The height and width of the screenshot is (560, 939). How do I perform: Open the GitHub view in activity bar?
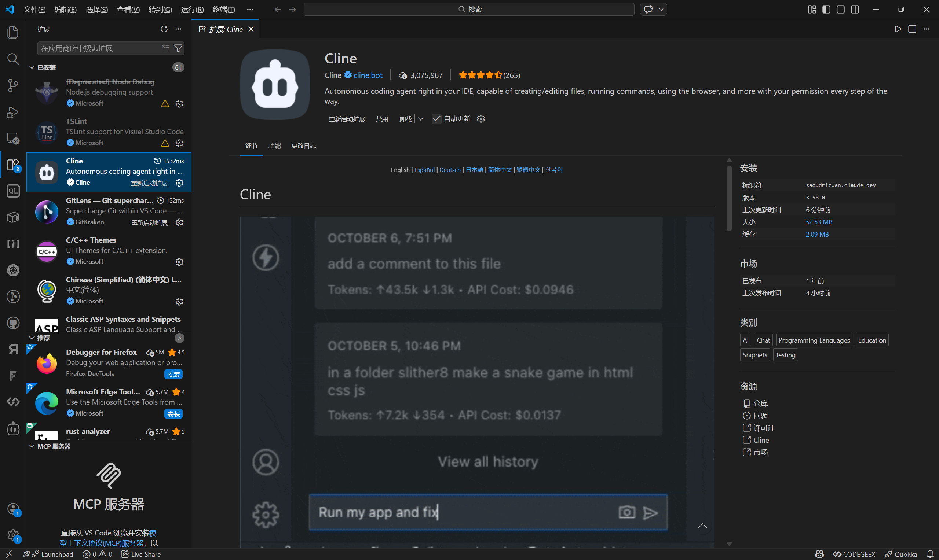pyautogui.click(x=13, y=323)
